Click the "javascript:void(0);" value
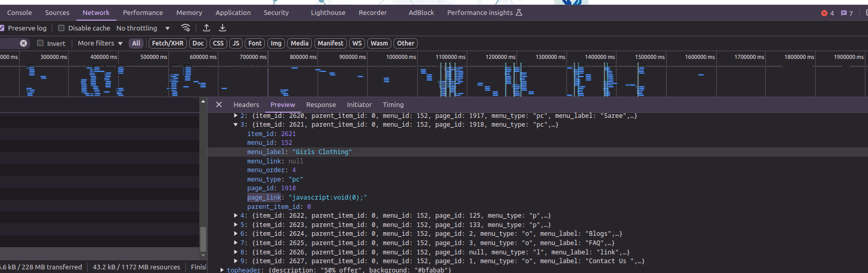Image resolution: width=868 pixels, height=273 pixels. [328, 198]
